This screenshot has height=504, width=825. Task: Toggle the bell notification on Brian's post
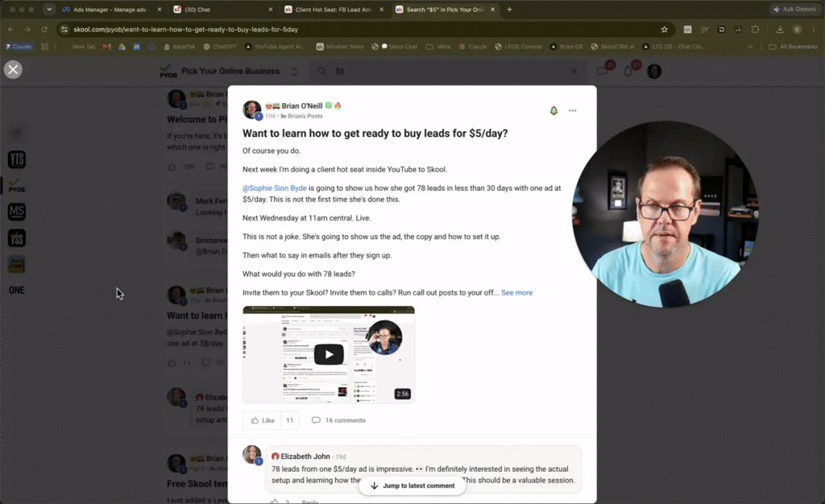553,110
